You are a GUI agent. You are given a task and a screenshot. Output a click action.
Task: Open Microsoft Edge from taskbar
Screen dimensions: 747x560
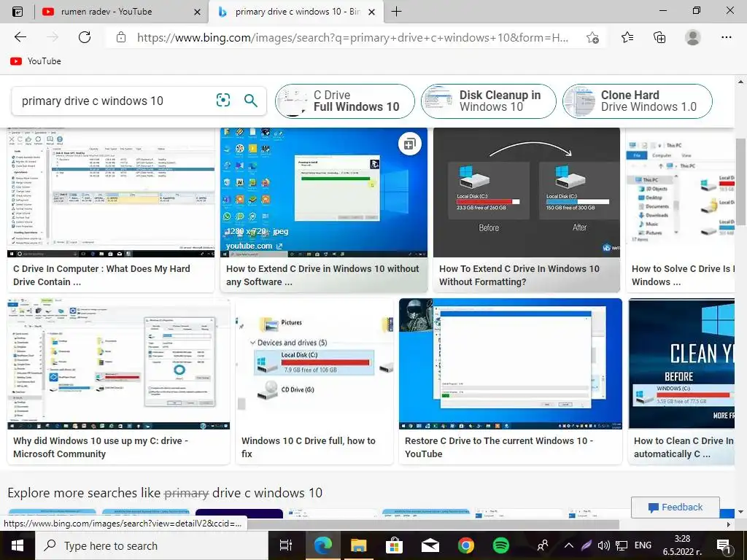point(322,545)
